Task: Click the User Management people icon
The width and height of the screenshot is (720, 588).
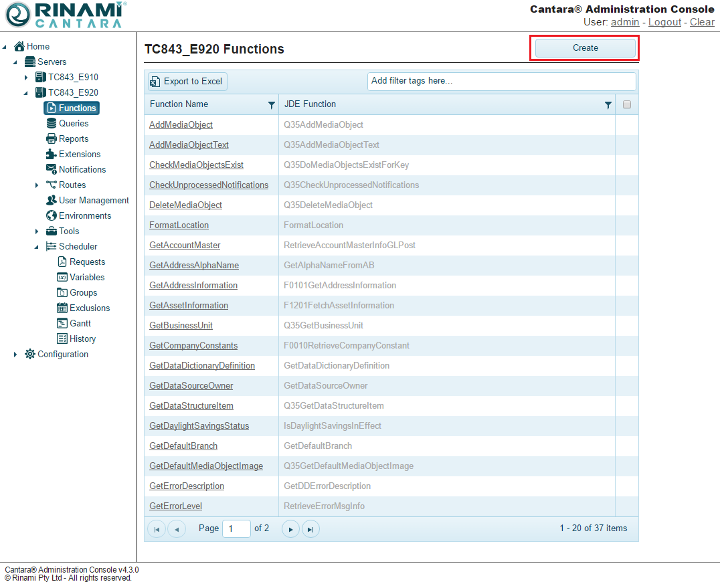Action: tap(52, 201)
